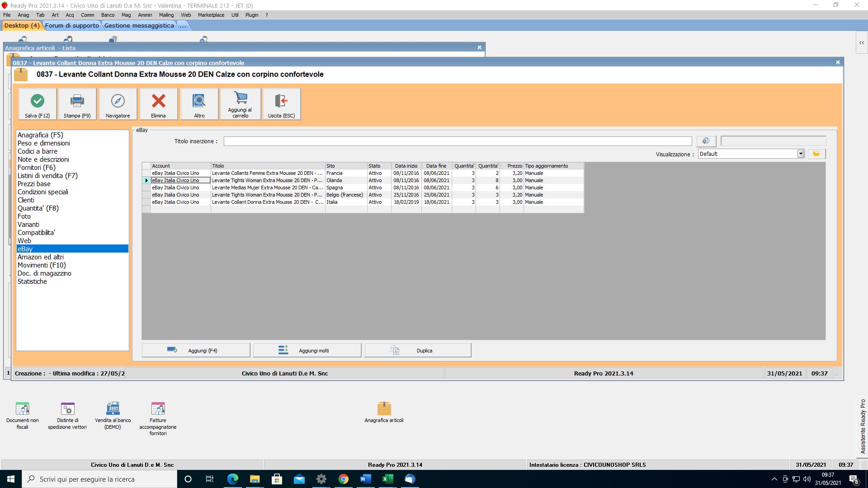Click the Tipo aggiornamento column header
This screenshot has height=488, width=868.
point(553,166)
